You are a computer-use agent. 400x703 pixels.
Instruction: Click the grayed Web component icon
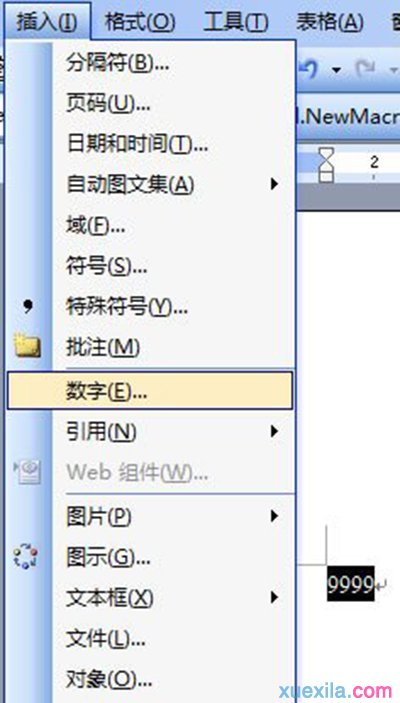(27, 472)
